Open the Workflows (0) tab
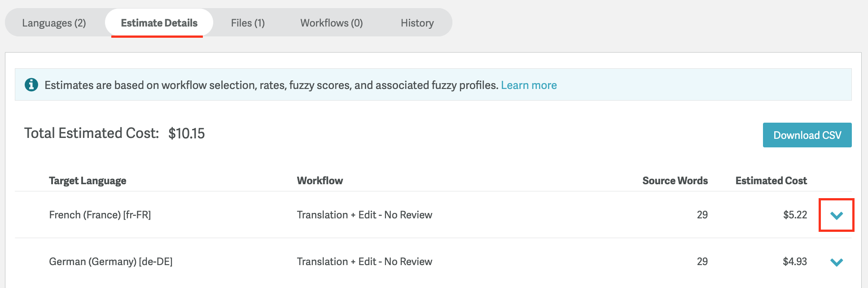The image size is (868, 288). click(x=331, y=23)
